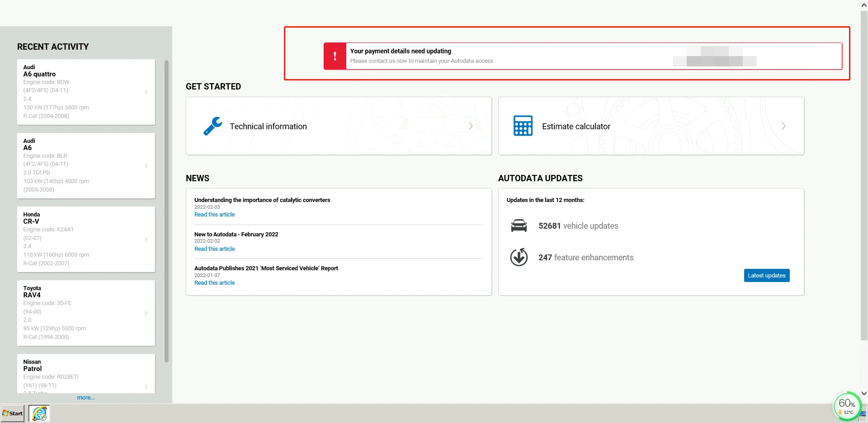Open the Honda CR-V entry chevron
868x423 pixels.
tap(146, 239)
